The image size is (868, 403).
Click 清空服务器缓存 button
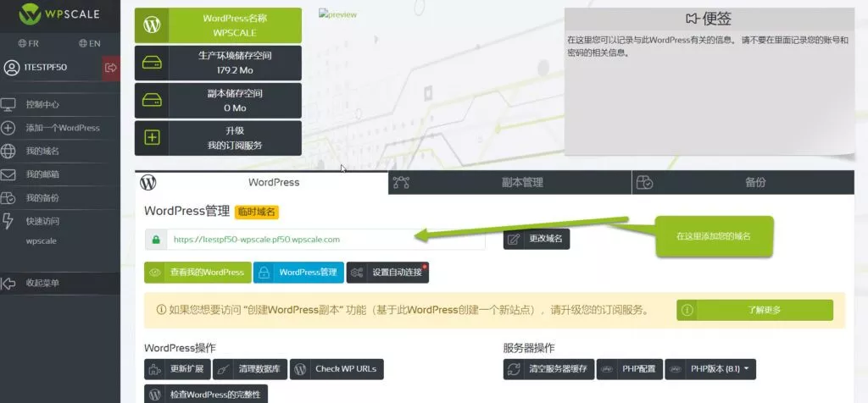(548, 369)
